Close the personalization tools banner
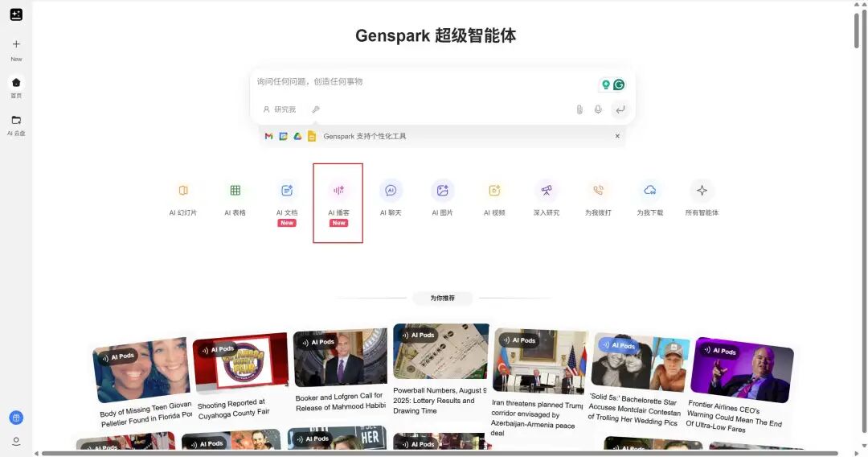This screenshot has width=868, height=457. pos(617,136)
